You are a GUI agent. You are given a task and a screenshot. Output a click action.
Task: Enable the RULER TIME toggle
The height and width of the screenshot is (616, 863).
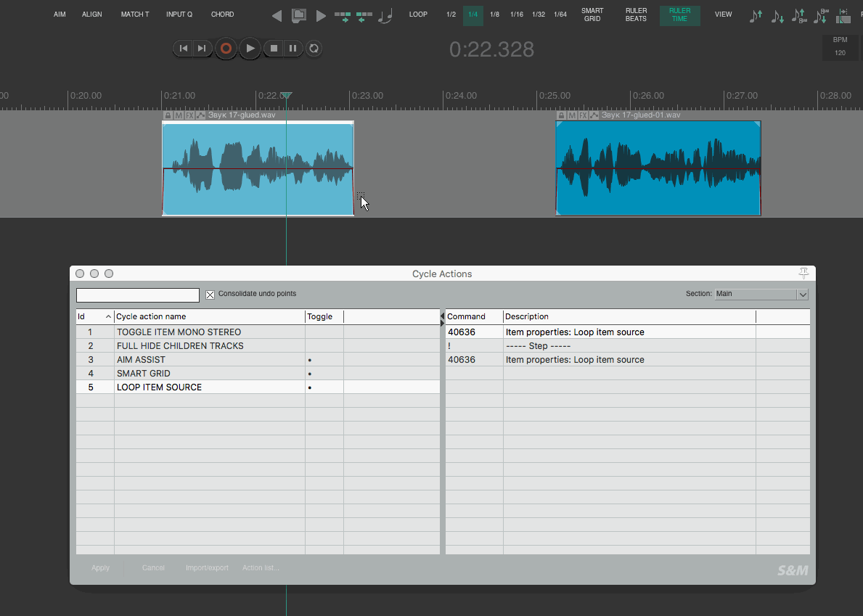(679, 15)
